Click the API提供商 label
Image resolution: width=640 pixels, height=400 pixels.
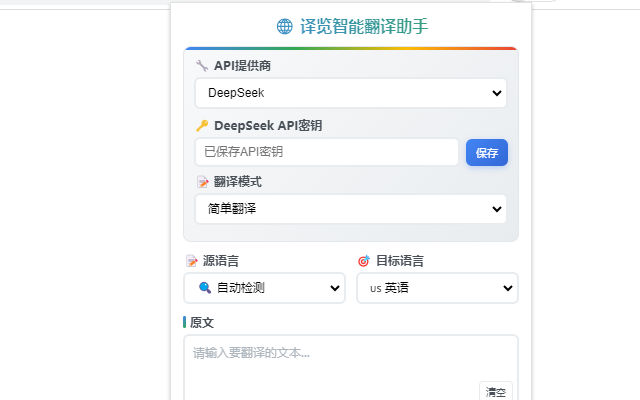[242, 66]
